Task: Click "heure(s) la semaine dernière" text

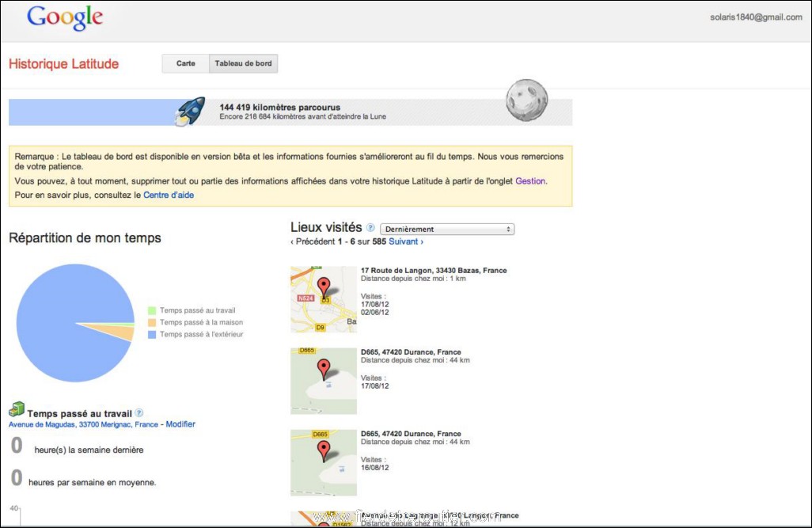Action: click(x=89, y=450)
